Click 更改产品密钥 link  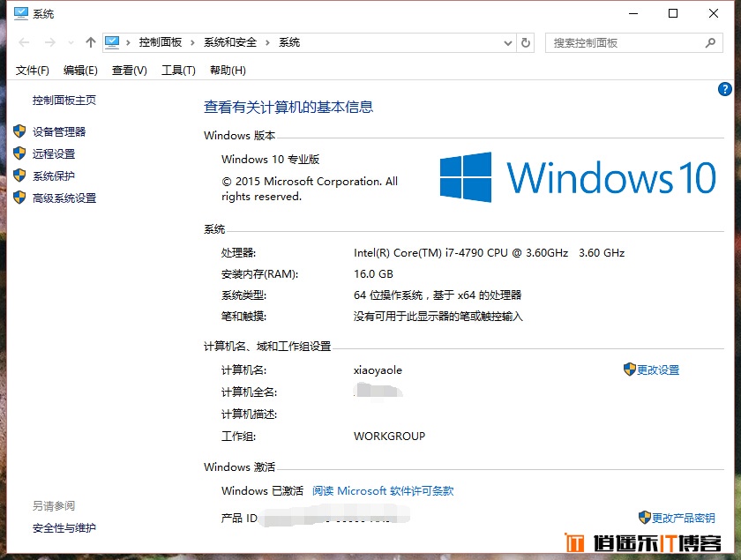coord(684,518)
